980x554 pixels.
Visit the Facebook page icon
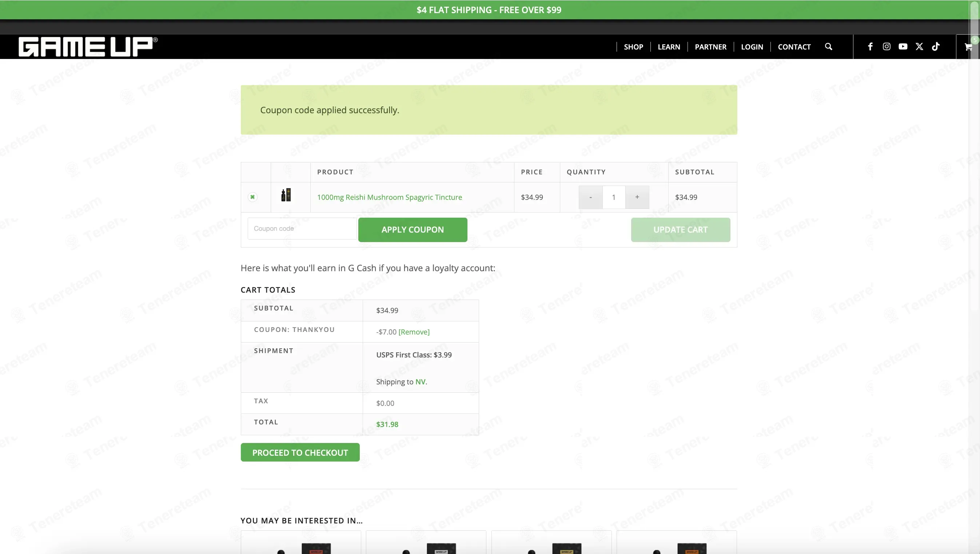870,47
